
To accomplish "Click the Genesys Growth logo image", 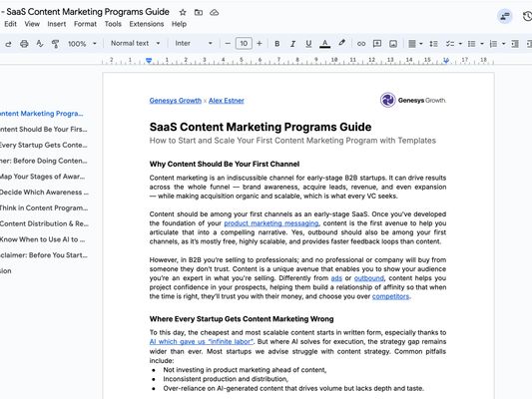I will click(x=413, y=100).
